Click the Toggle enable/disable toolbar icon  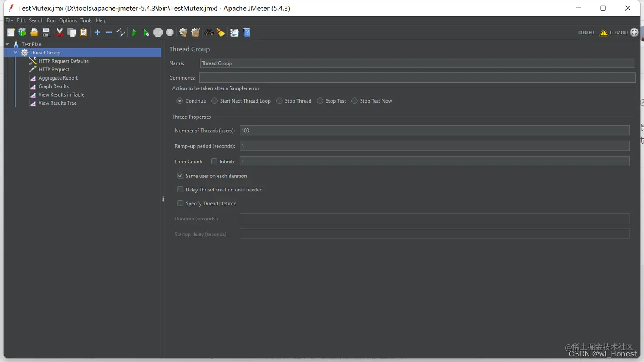point(121,32)
